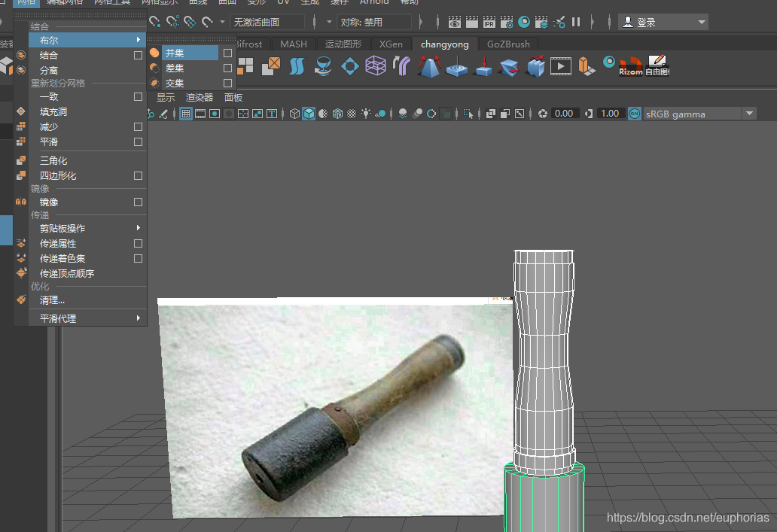Check the option box next to 交集
This screenshot has height=532, width=777.
(x=227, y=83)
